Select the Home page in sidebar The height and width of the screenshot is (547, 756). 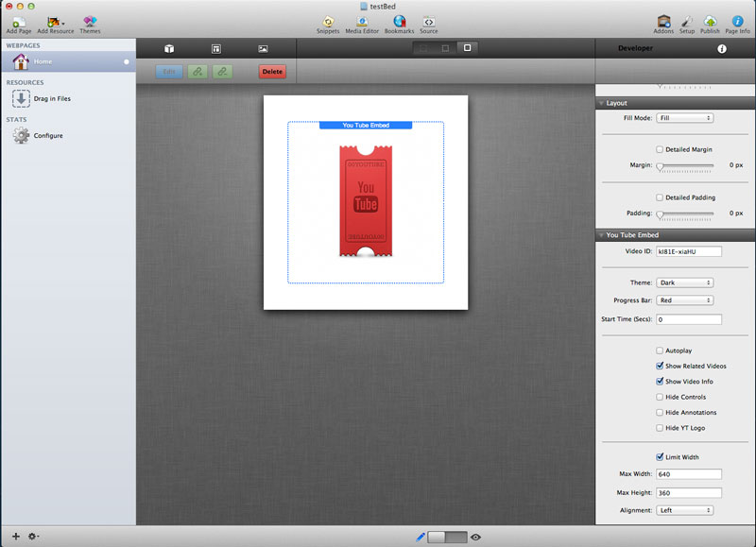(x=43, y=61)
